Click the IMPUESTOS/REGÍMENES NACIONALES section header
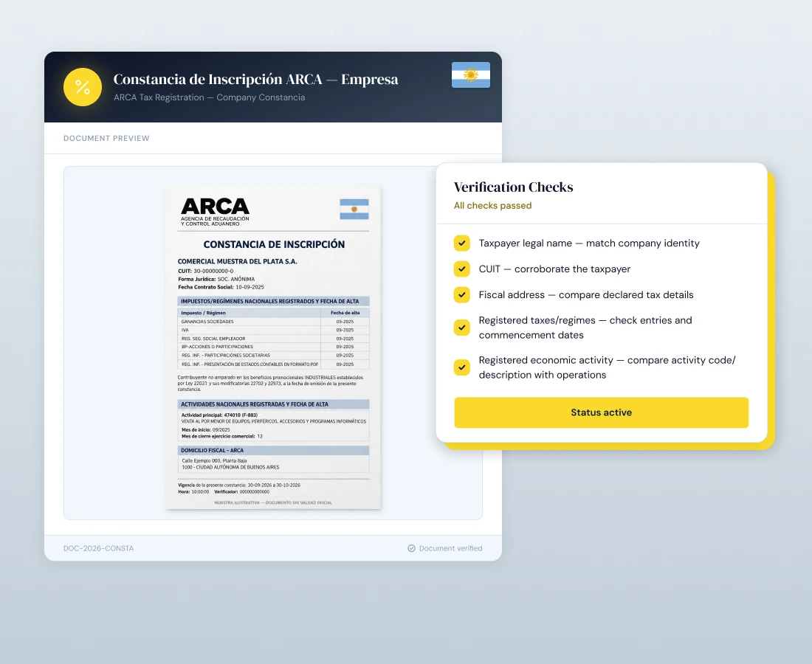Viewport: 812px width, 664px height. (x=273, y=301)
